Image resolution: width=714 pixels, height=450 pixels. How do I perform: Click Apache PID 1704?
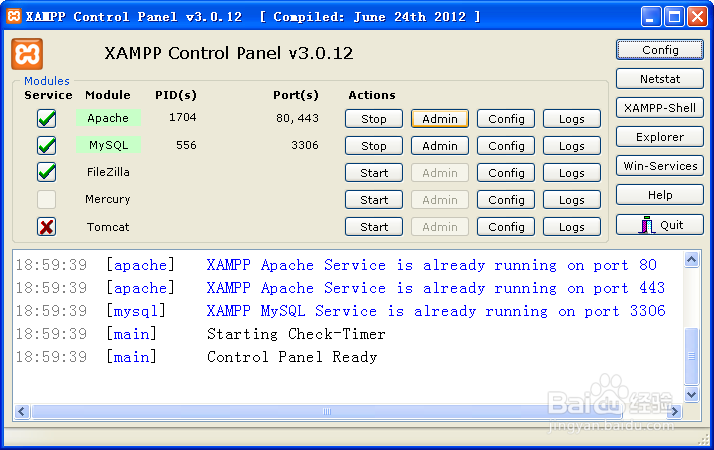pyautogui.click(x=183, y=118)
